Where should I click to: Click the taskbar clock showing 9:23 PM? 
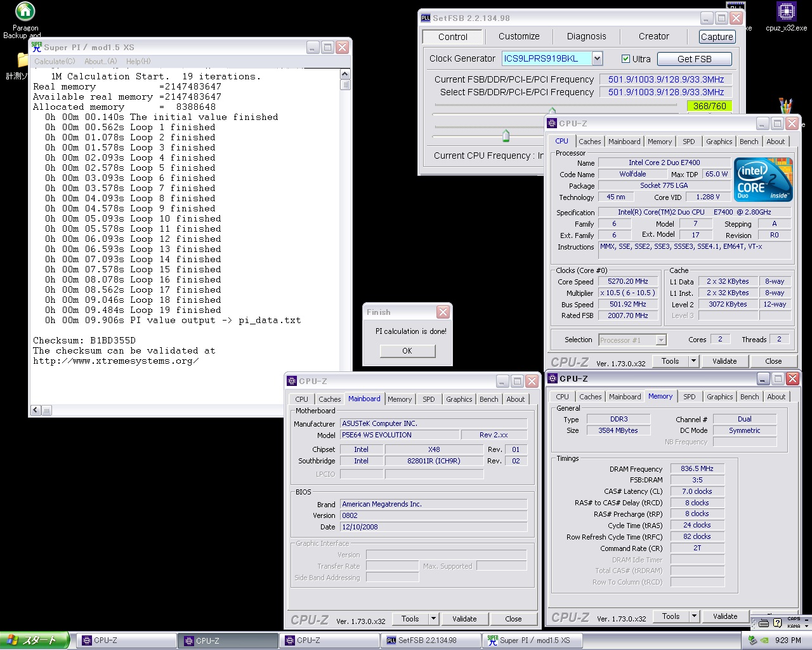pos(788,640)
